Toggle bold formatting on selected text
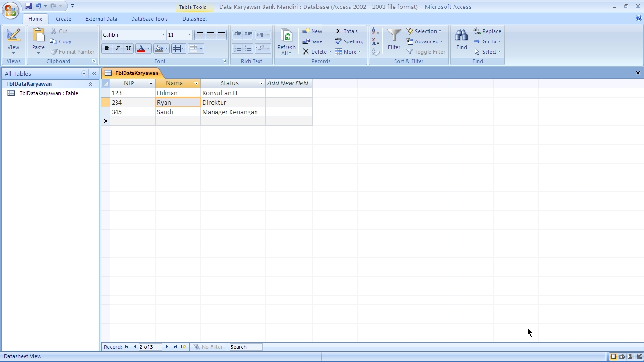This screenshot has width=644, height=362. (107, 49)
